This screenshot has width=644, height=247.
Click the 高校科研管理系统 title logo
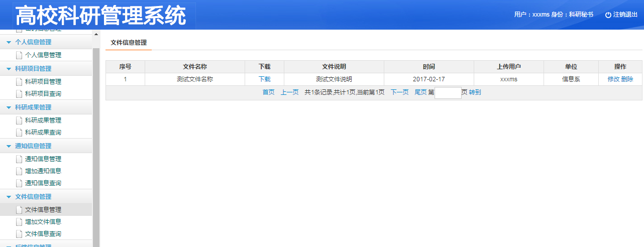(x=100, y=16)
